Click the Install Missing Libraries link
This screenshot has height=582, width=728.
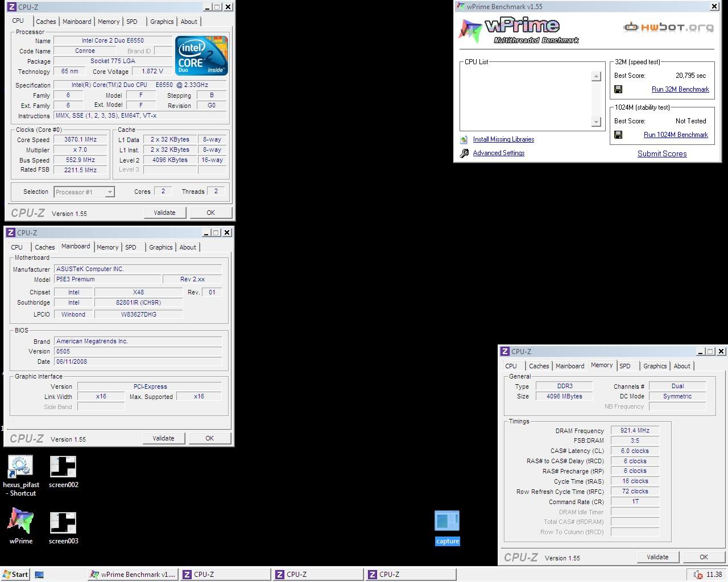[503, 139]
